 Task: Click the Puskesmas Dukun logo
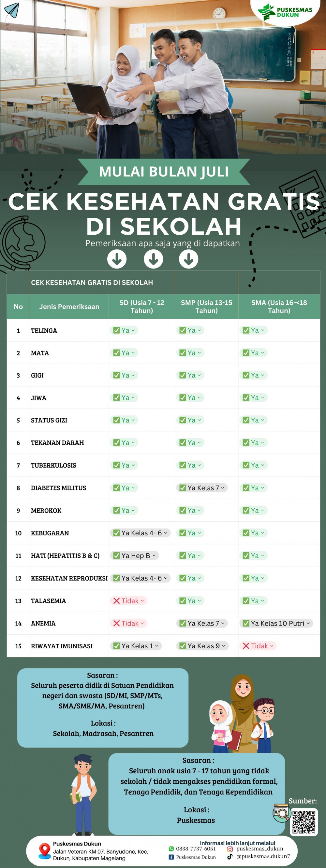tap(285, 12)
